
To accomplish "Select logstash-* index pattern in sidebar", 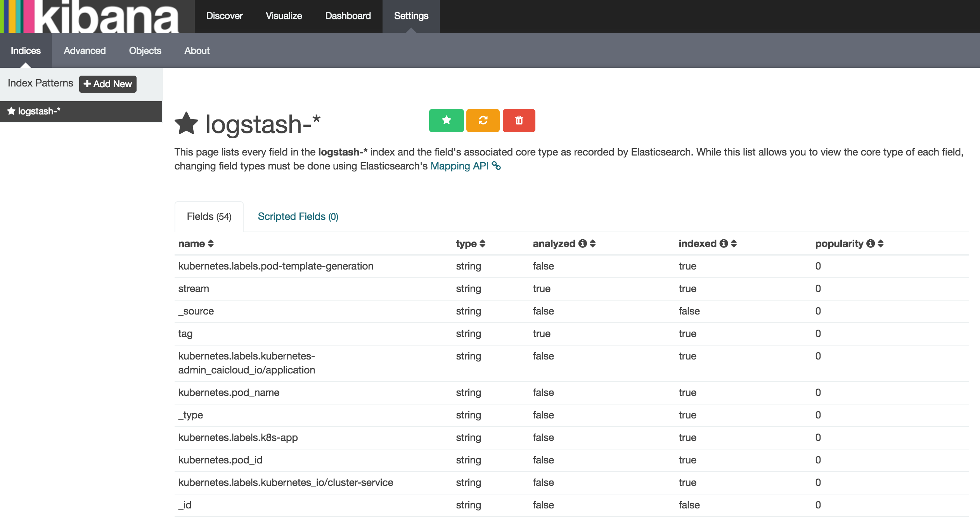I will 39,111.
